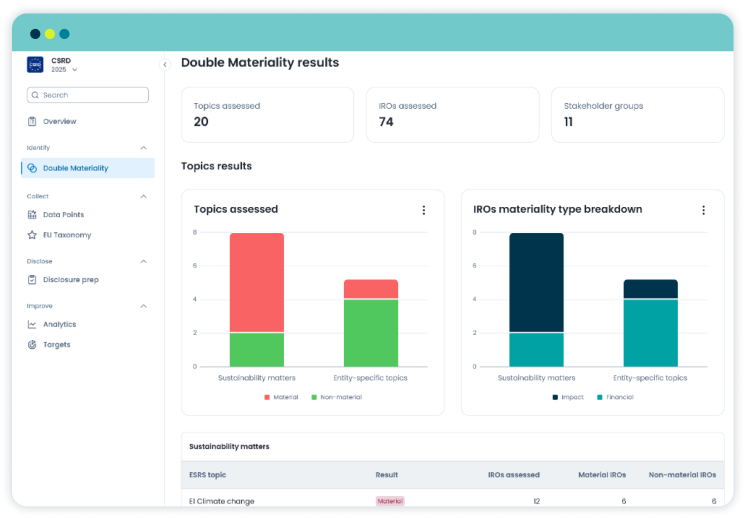This screenshot has height=518, width=746.
Task: Click the Topics assessed 20 card
Action: (267, 115)
